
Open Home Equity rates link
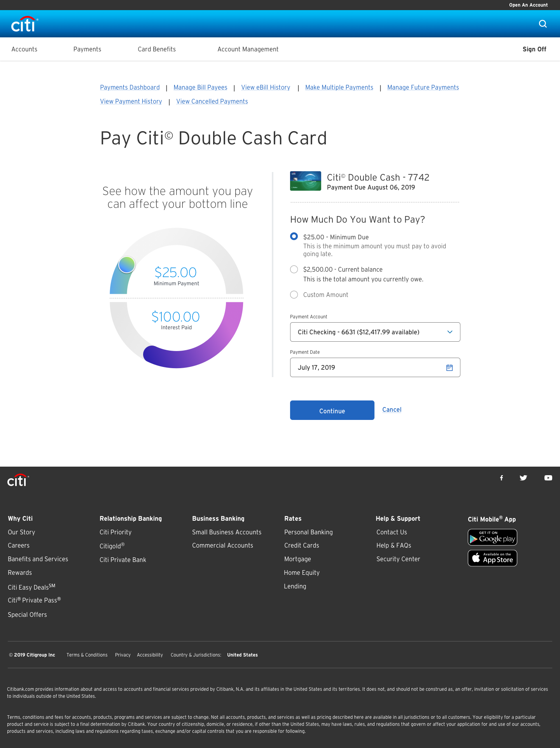click(x=302, y=572)
